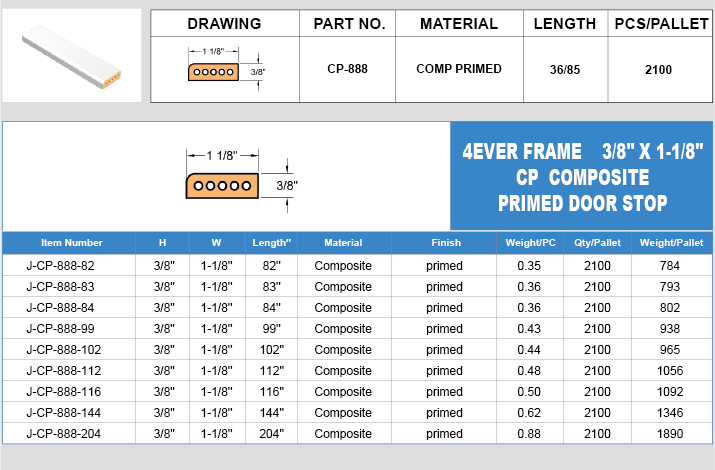Image resolution: width=715 pixels, height=470 pixels.
Task: Select item J-CP-888-116
Action: (64, 392)
